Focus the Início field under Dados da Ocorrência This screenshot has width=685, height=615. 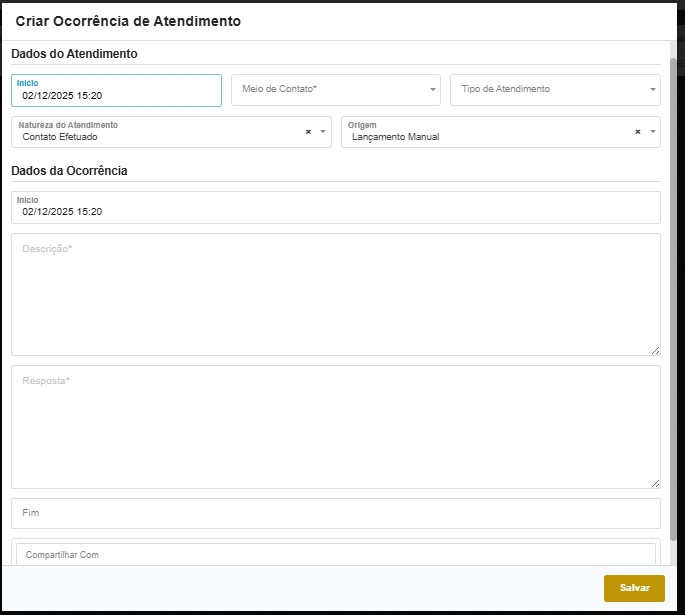[x=335, y=211]
